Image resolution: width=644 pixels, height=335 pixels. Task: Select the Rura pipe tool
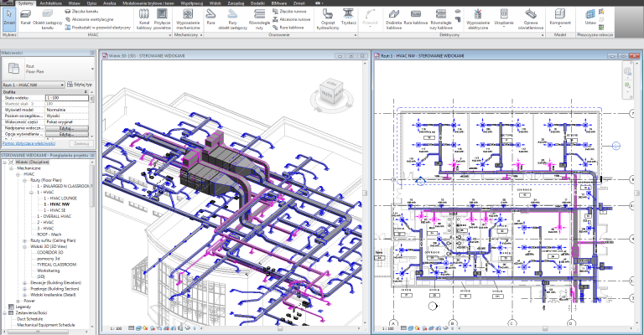click(x=210, y=18)
